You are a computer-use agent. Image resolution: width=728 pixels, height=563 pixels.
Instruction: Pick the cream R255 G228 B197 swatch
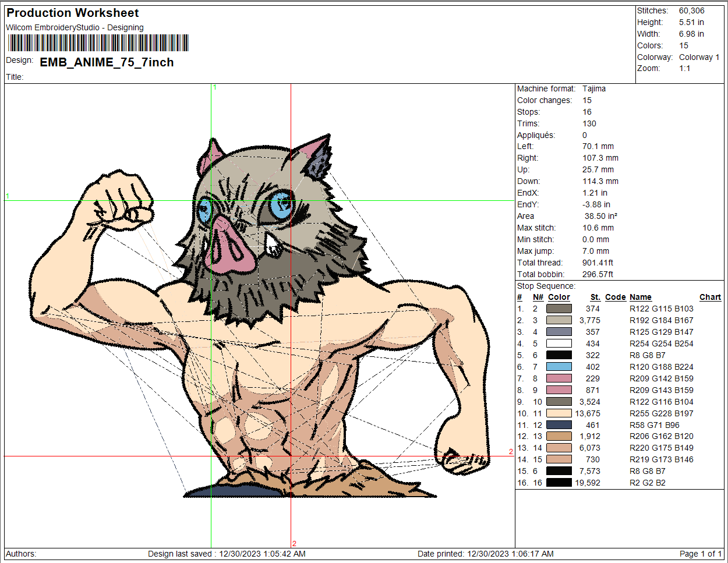pos(559,413)
